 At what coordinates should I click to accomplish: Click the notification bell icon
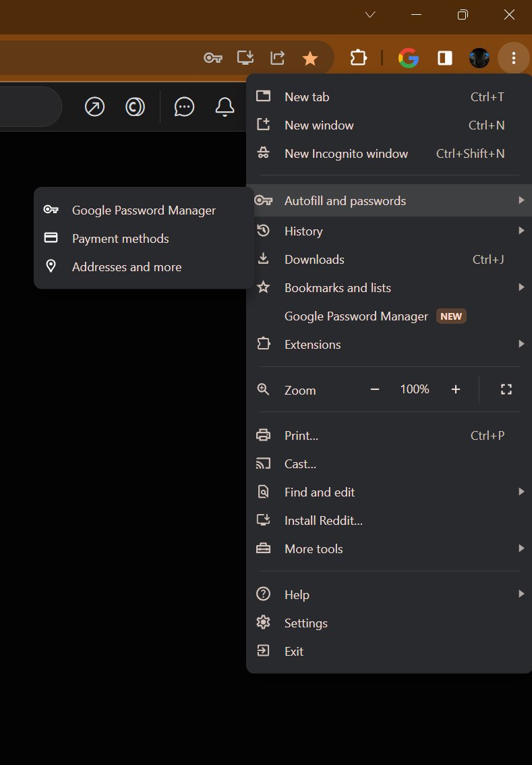[225, 107]
